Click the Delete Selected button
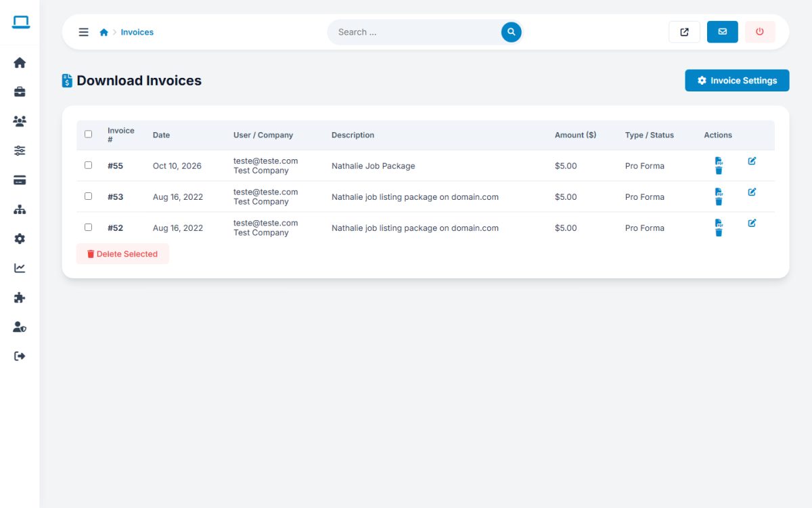This screenshot has width=812, height=508. coord(122,254)
